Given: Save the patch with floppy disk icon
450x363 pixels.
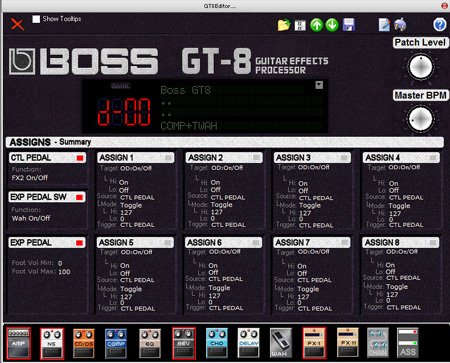Looking at the screenshot, I should [349, 25].
